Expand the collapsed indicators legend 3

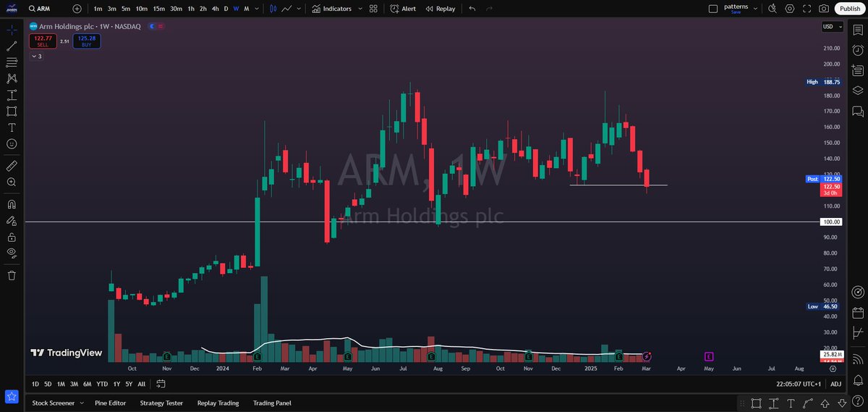point(36,56)
